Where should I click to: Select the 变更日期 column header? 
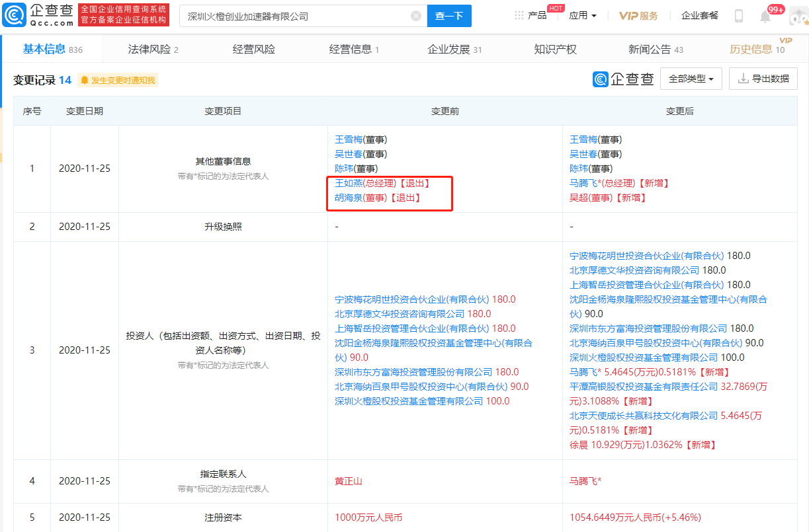(85, 111)
